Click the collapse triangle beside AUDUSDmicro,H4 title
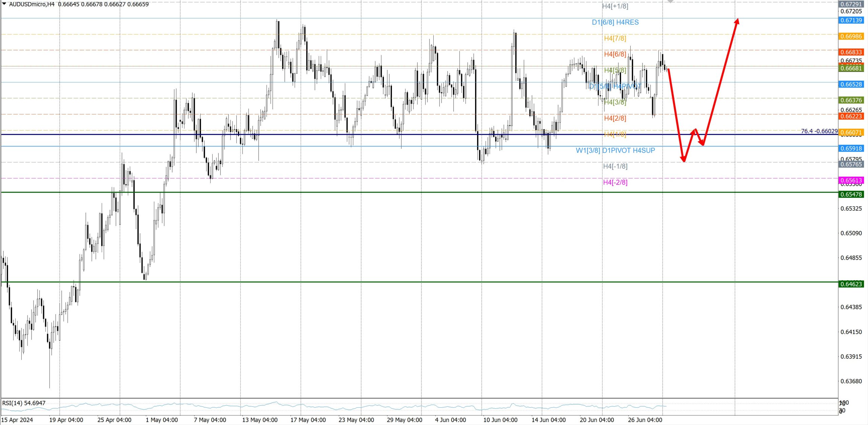The width and height of the screenshot is (868, 425). (4, 4)
